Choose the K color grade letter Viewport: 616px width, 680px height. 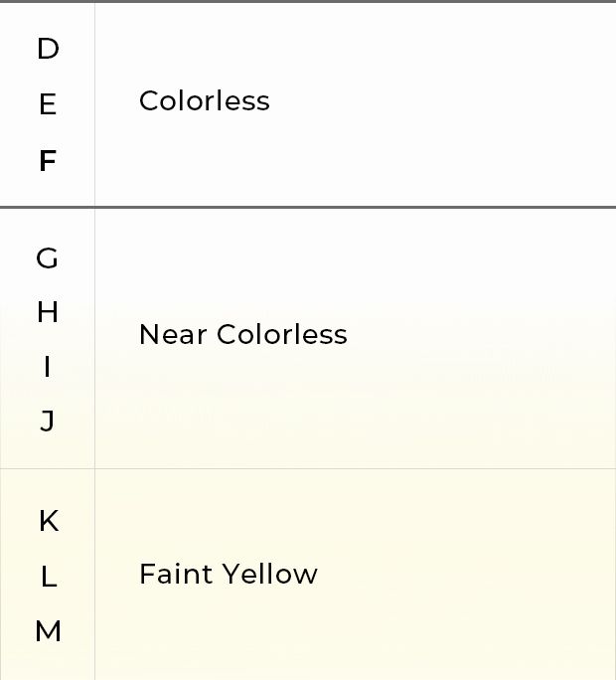pyautogui.click(x=49, y=520)
